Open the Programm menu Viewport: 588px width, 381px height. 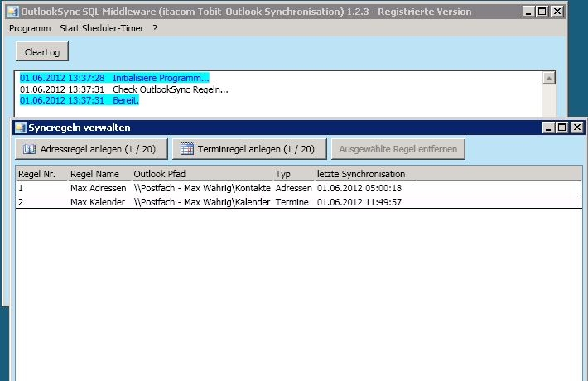point(30,28)
